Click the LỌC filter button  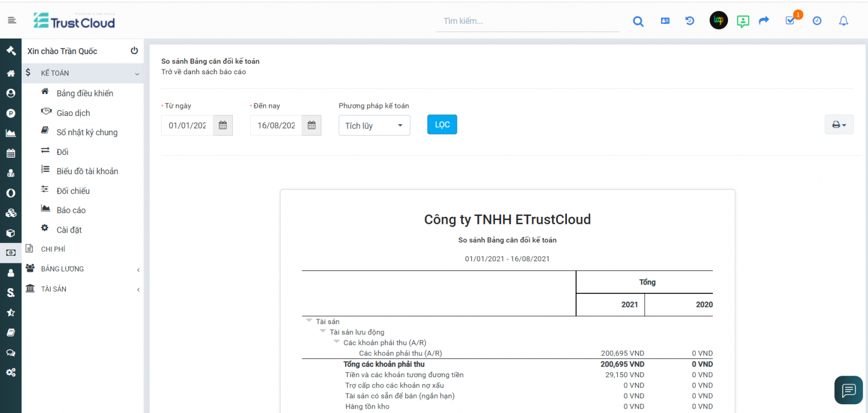pos(442,125)
